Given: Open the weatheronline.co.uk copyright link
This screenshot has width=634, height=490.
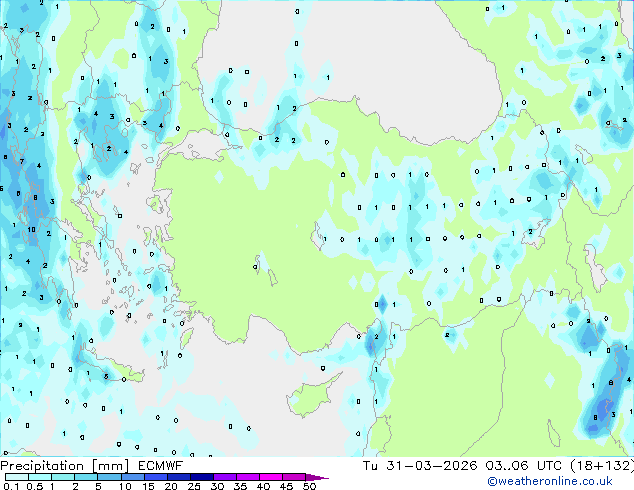Looking at the screenshot, I should click(550, 481).
